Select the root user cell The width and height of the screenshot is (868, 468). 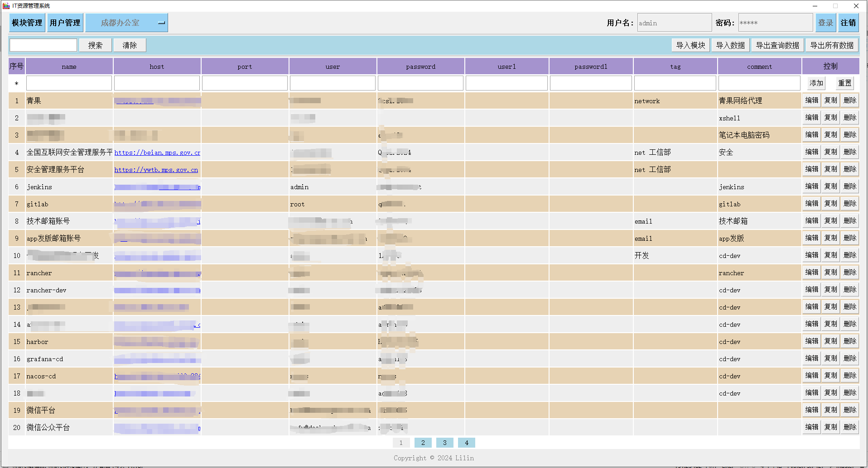[333, 204]
